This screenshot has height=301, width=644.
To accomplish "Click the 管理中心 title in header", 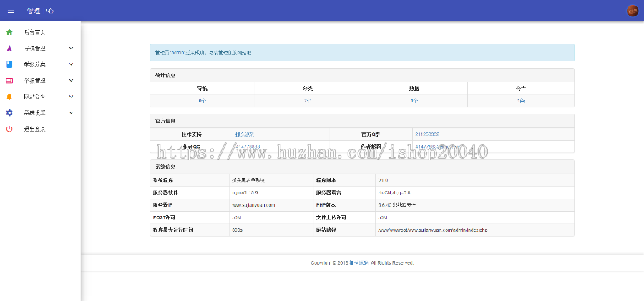I will click(x=39, y=11).
